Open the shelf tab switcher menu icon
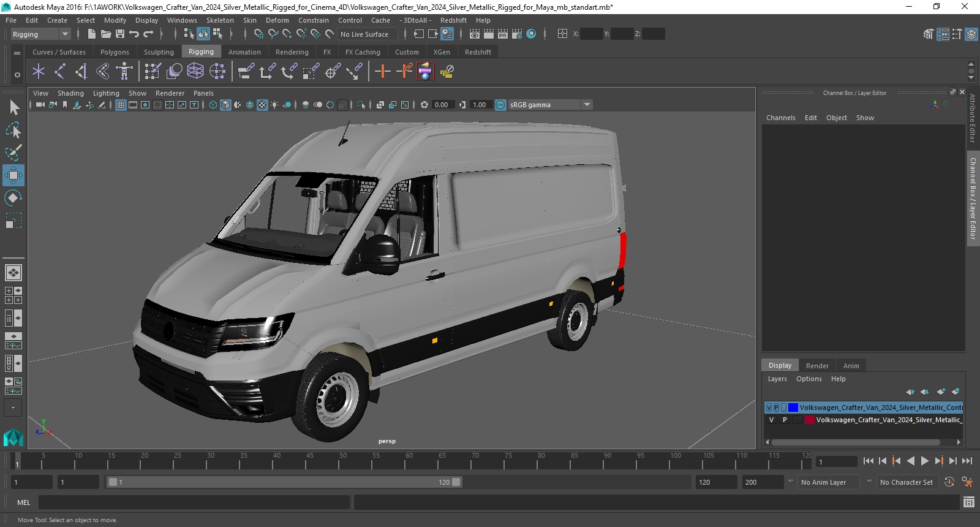This screenshot has width=980, height=527. pyautogui.click(x=17, y=53)
